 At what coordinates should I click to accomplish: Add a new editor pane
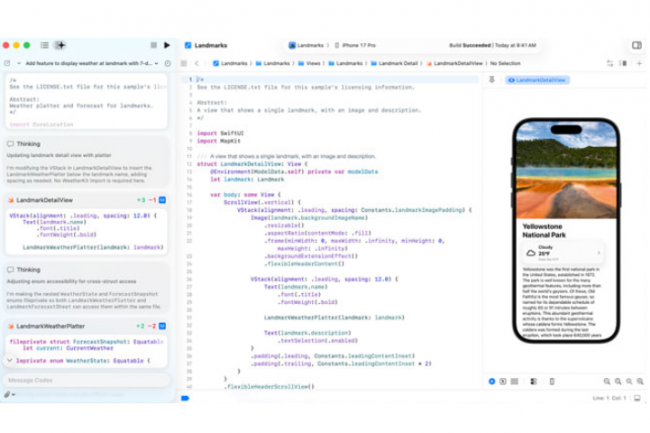click(x=639, y=63)
